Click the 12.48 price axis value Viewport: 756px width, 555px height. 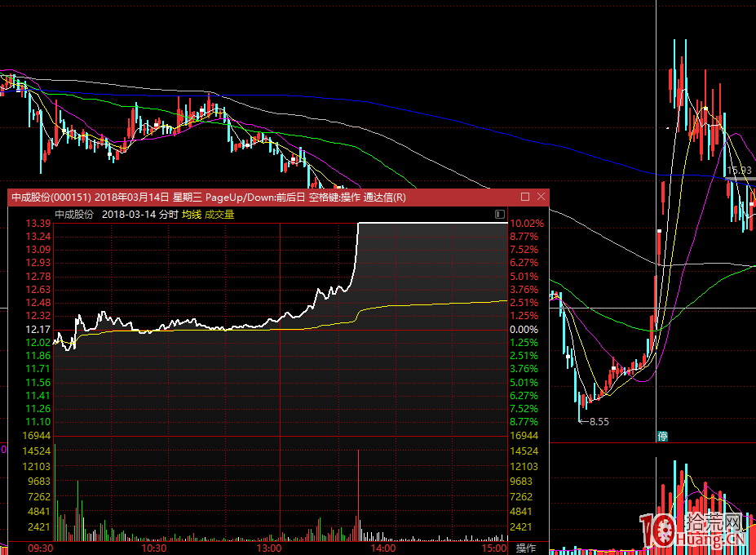click(38, 302)
